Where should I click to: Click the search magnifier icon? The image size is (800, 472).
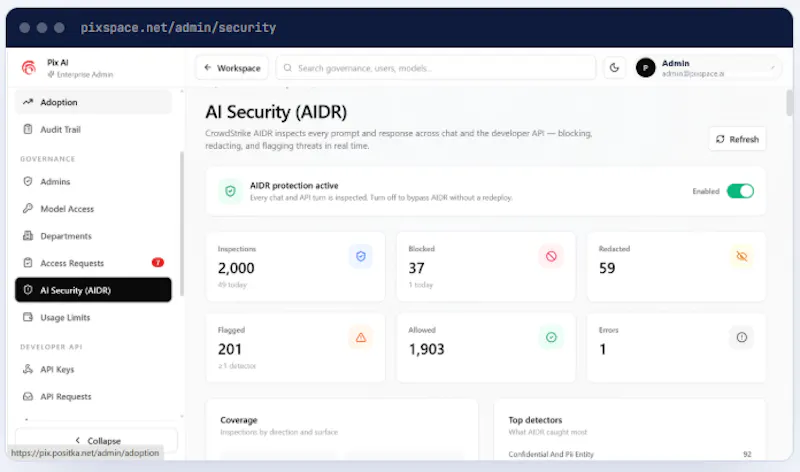(288, 68)
